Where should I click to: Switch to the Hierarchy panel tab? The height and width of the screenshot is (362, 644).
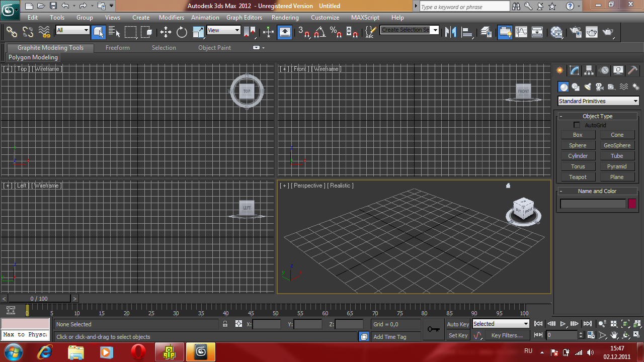589,70
